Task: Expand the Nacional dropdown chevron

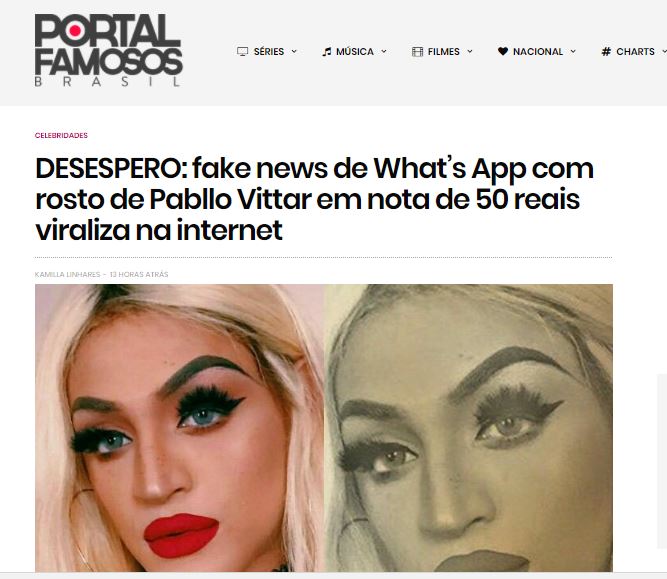Action: pyautogui.click(x=573, y=51)
